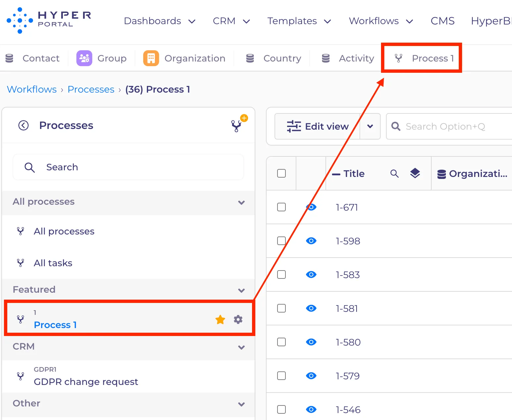The height and width of the screenshot is (420, 512).
Task: Collapse Processes panel with back arrow
Action: [23, 125]
